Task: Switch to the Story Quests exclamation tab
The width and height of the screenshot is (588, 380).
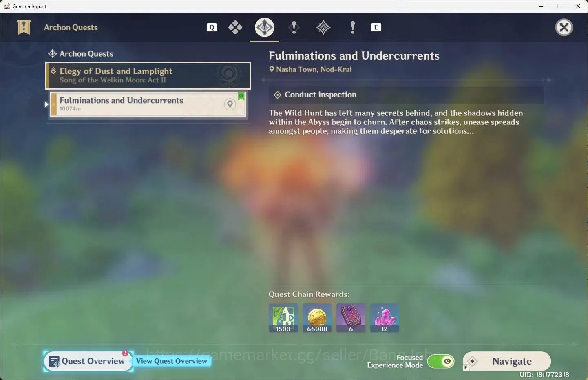Action: [x=294, y=27]
